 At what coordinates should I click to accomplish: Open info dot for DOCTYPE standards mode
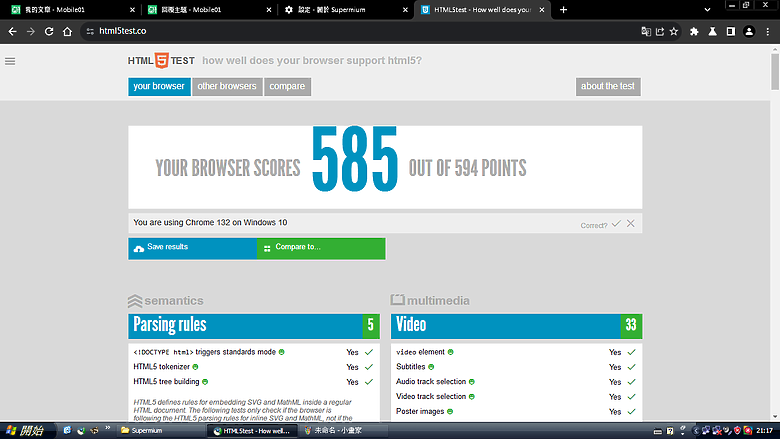coord(282,352)
